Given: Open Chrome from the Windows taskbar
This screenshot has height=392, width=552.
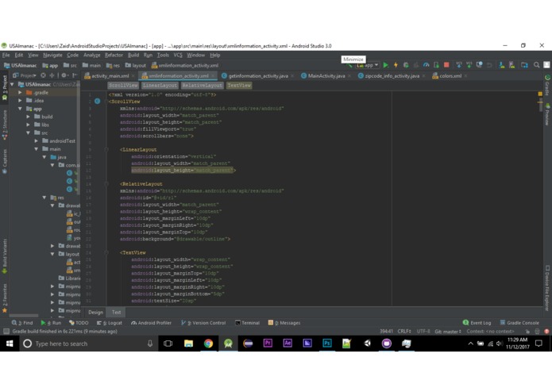Looking at the screenshot, I should tap(208, 344).
